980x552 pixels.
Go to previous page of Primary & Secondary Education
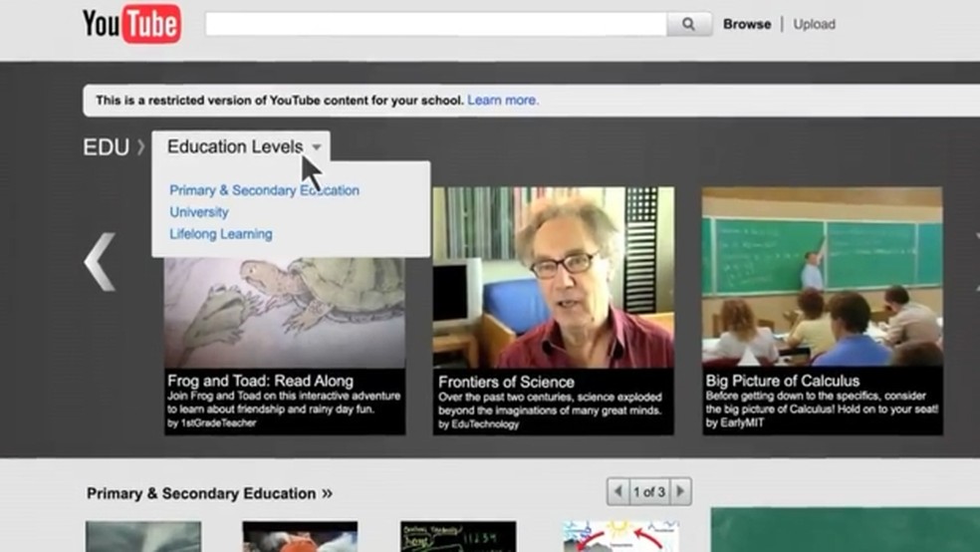[617, 492]
